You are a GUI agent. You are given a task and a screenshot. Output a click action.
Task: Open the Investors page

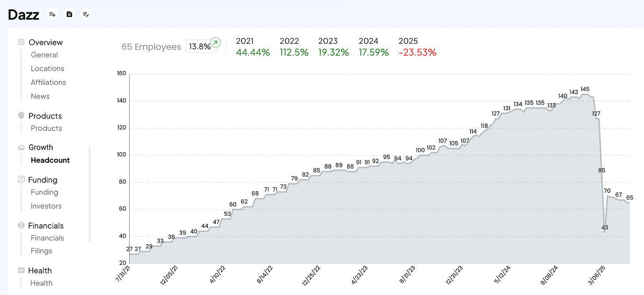(x=46, y=206)
